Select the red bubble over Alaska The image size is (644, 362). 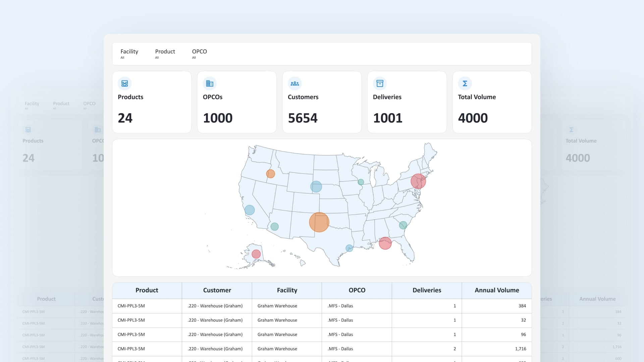click(256, 254)
